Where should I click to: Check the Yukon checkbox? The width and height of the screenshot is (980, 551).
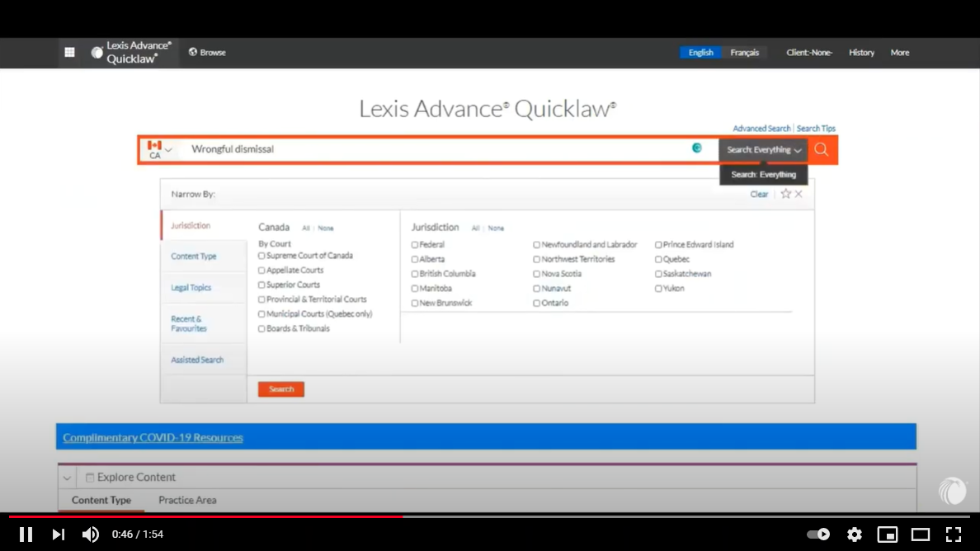coord(658,289)
